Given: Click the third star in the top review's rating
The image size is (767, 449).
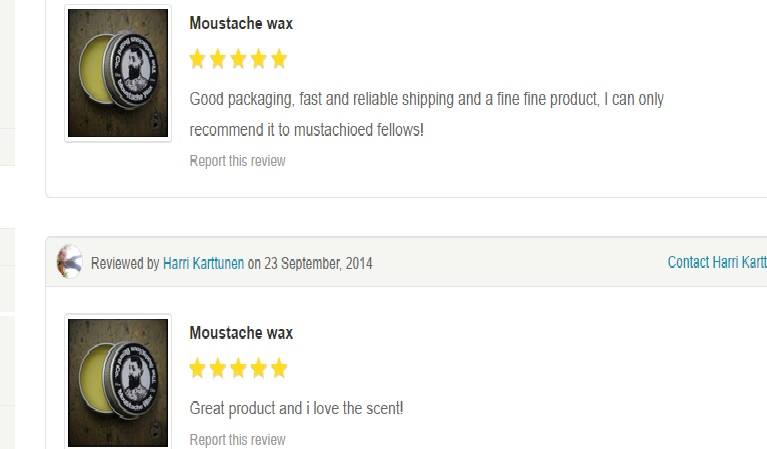Looking at the screenshot, I should pos(238,59).
